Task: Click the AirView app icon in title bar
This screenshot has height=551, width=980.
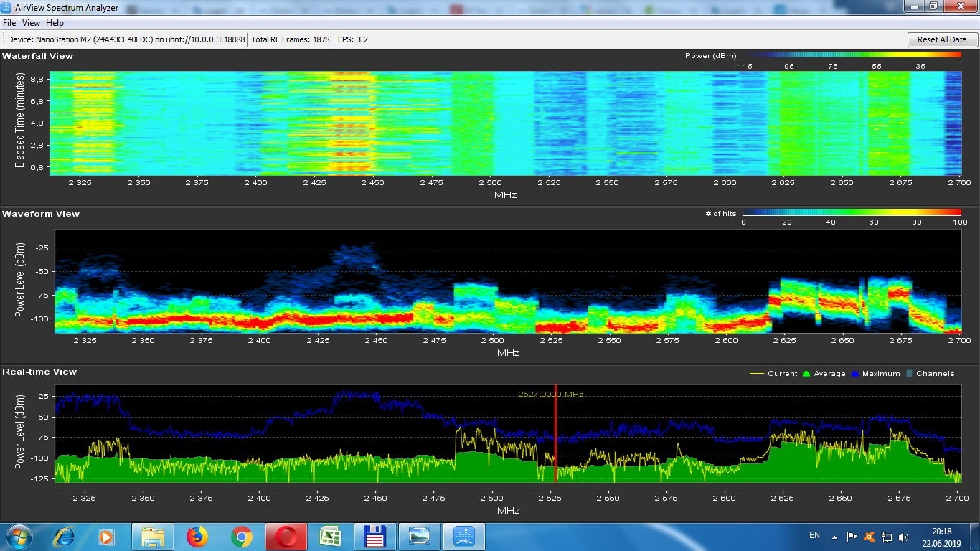Action: point(7,7)
